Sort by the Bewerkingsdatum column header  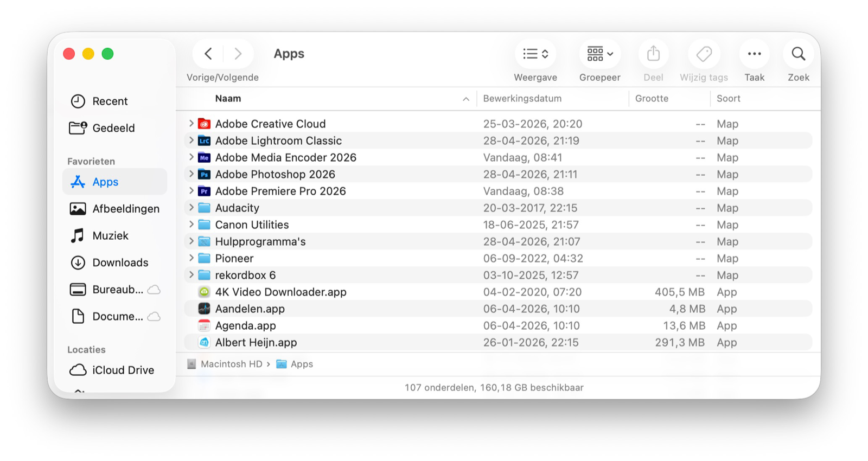[522, 99]
